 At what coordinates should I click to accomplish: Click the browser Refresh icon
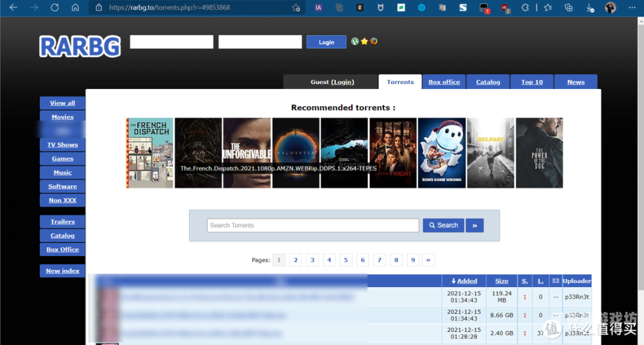pos(54,8)
